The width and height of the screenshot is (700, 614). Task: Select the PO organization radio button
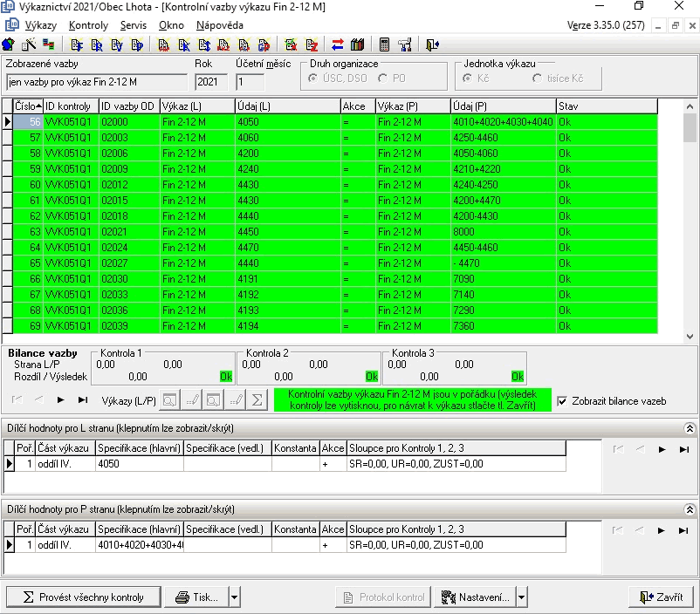pyautogui.click(x=383, y=79)
